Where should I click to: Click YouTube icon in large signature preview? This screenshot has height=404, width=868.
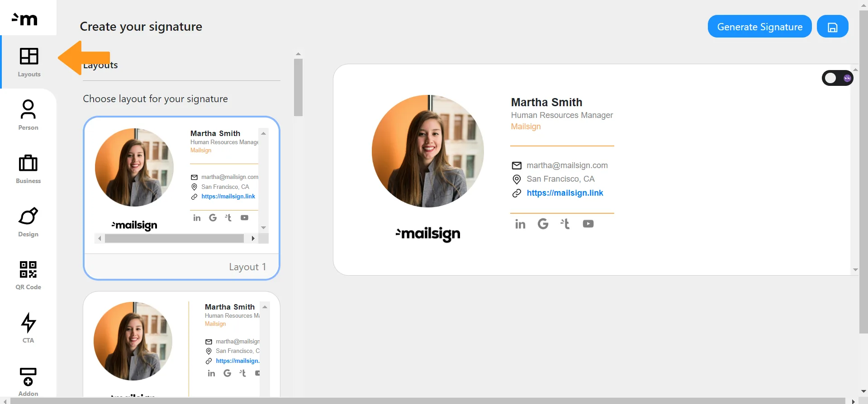pyautogui.click(x=588, y=224)
